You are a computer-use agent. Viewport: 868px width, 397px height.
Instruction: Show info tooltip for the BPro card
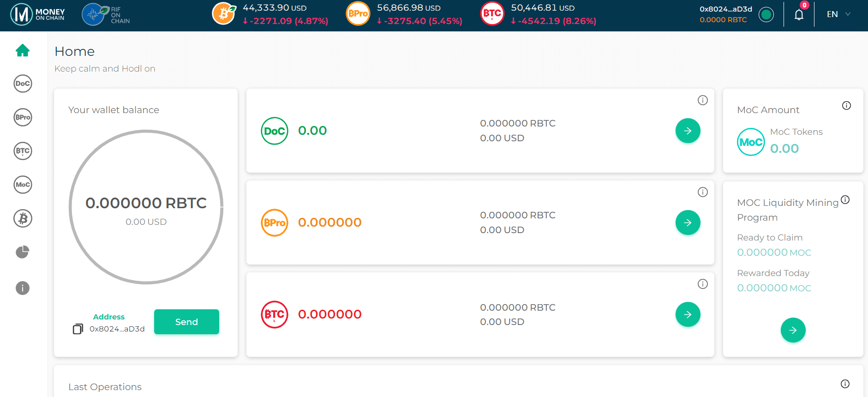point(703,192)
